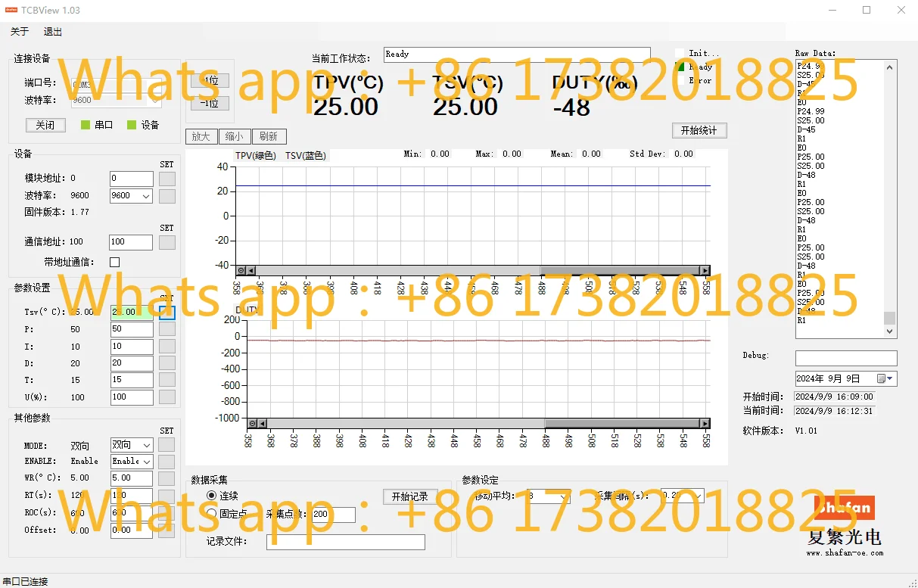Screen dimensions: 918x588
Task: Click the www.shafan-oe.com link
Action: pos(845,552)
